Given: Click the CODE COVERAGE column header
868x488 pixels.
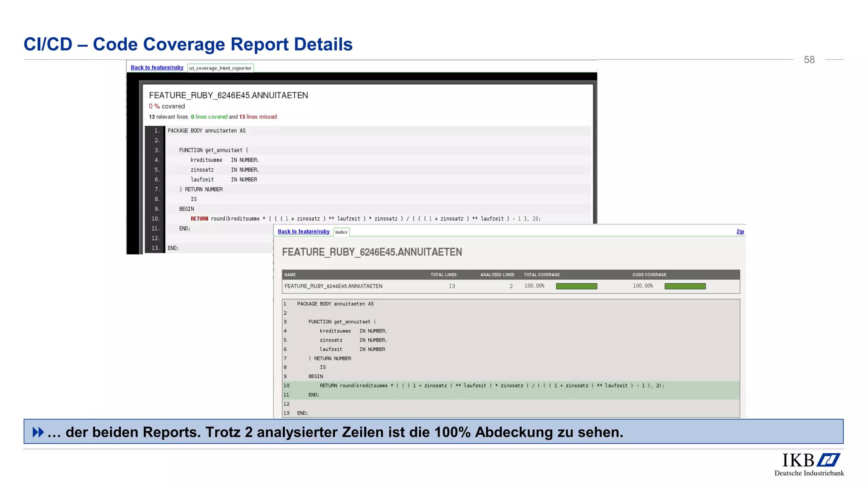Looking at the screenshot, I should click(649, 274).
